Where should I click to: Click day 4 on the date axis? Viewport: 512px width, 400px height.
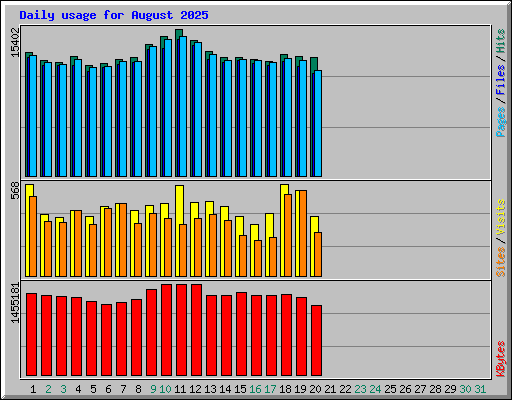[78, 389]
